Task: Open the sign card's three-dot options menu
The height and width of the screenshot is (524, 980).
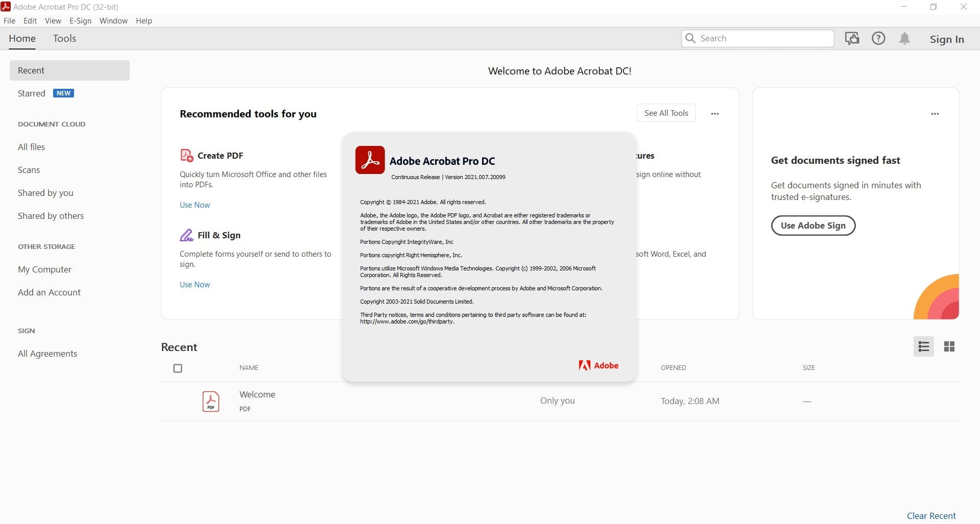Action: click(935, 114)
